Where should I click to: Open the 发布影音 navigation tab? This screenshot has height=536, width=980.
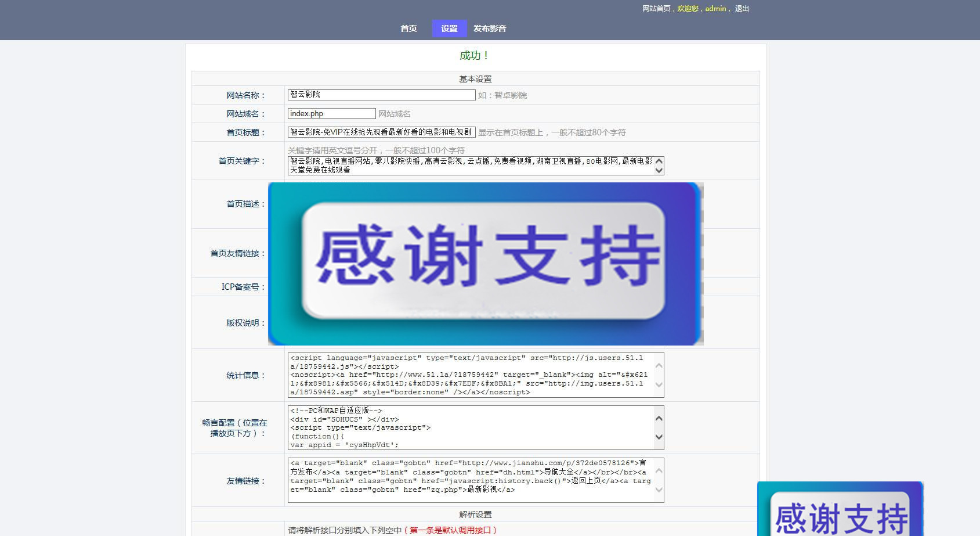(x=490, y=28)
